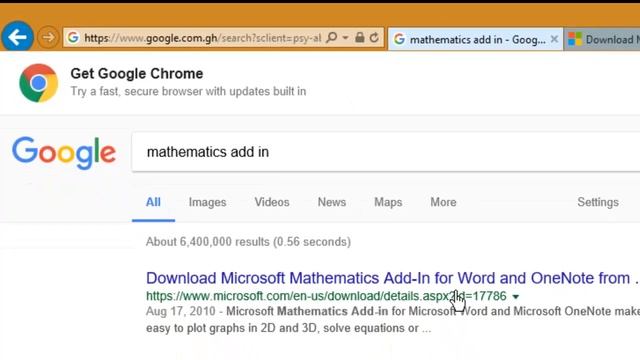Switch to the Download Microsoft tab

point(603,40)
